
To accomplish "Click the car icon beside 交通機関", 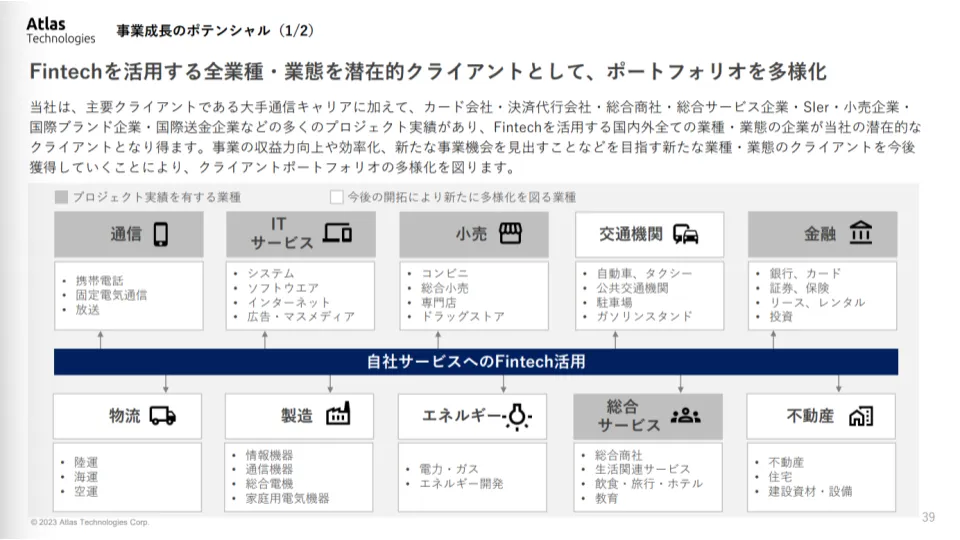I will (686, 235).
